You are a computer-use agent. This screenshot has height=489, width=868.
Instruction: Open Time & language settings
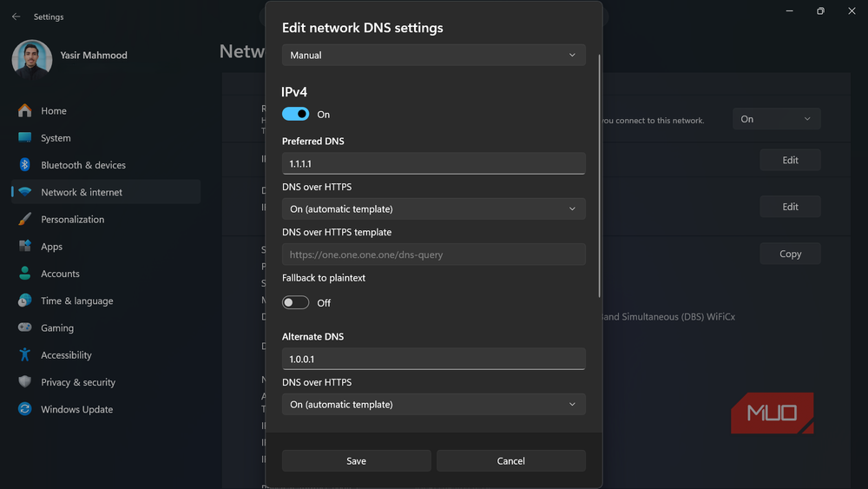(x=106, y=301)
